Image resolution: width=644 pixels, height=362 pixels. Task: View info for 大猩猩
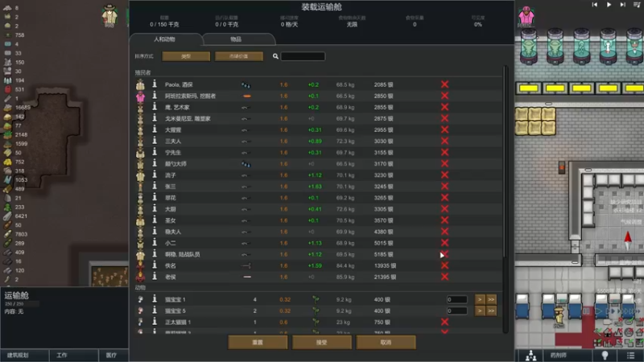click(155, 130)
